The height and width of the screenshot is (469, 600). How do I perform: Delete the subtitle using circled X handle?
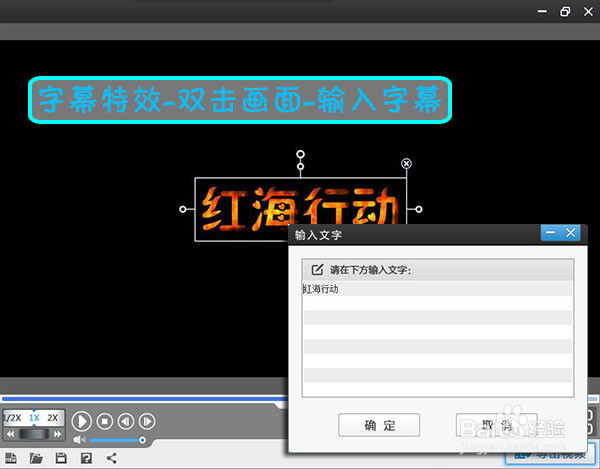406,164
